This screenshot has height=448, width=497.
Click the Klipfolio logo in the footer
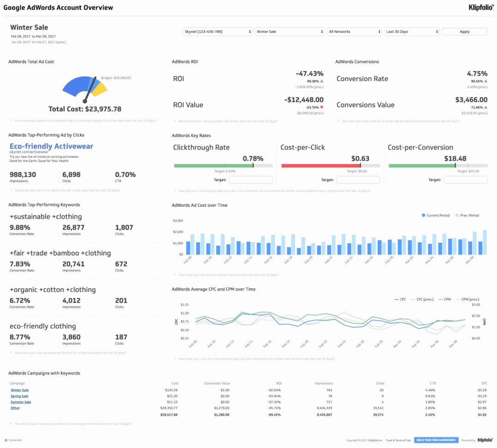pyautogui.click(x=484, y=440)
